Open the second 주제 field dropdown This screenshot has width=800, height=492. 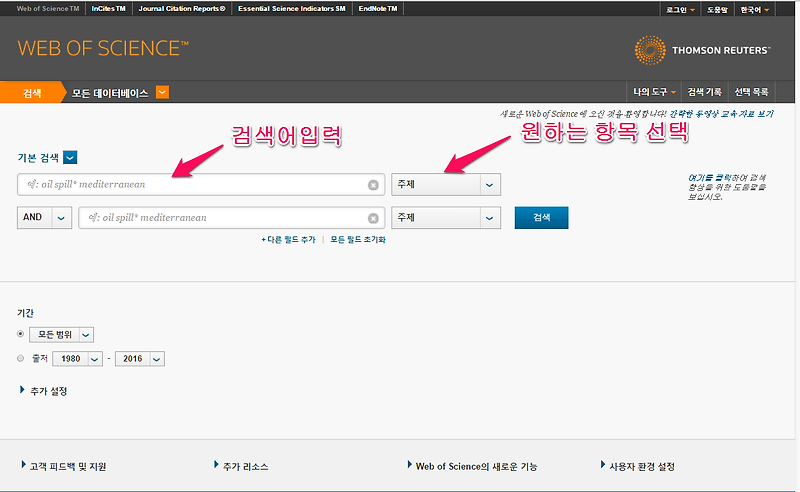pos(446,218)
